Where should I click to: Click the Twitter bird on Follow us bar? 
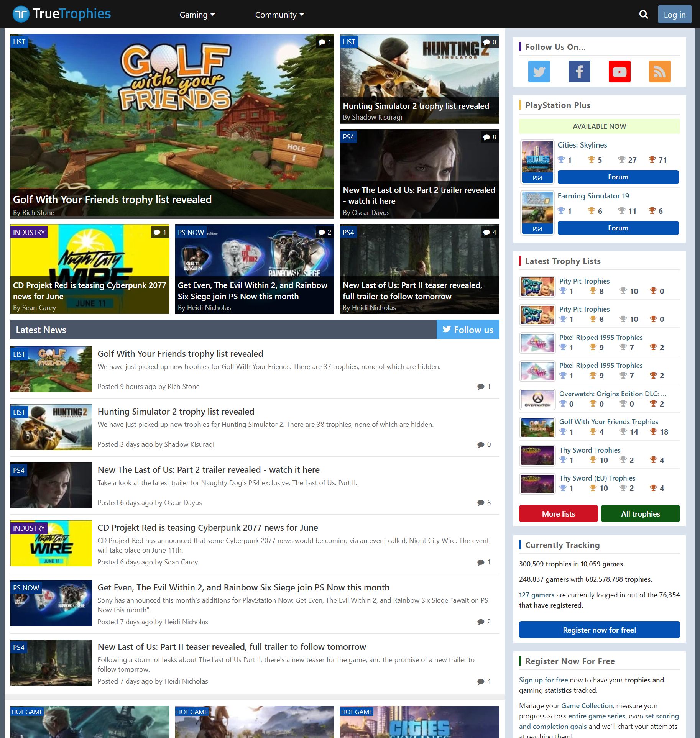point(447,329)
